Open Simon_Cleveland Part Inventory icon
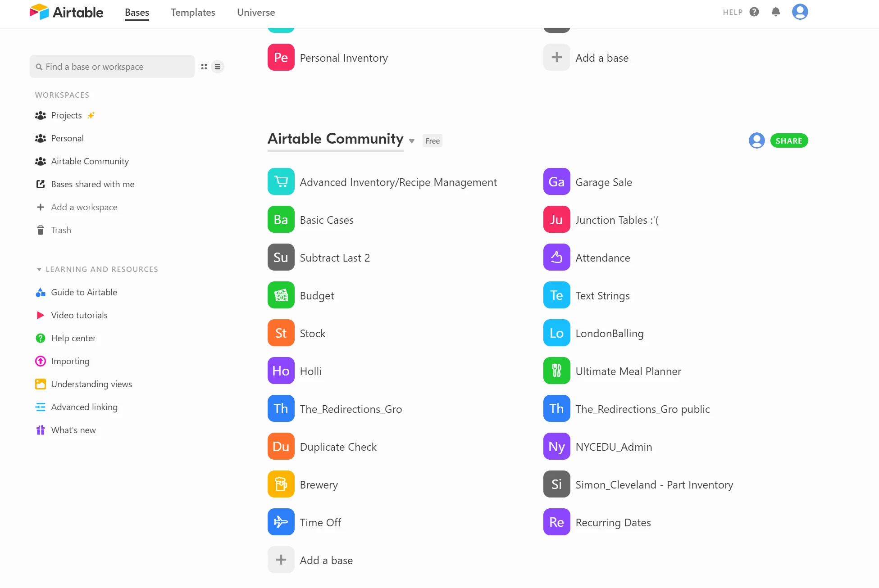 click(557, 484)
